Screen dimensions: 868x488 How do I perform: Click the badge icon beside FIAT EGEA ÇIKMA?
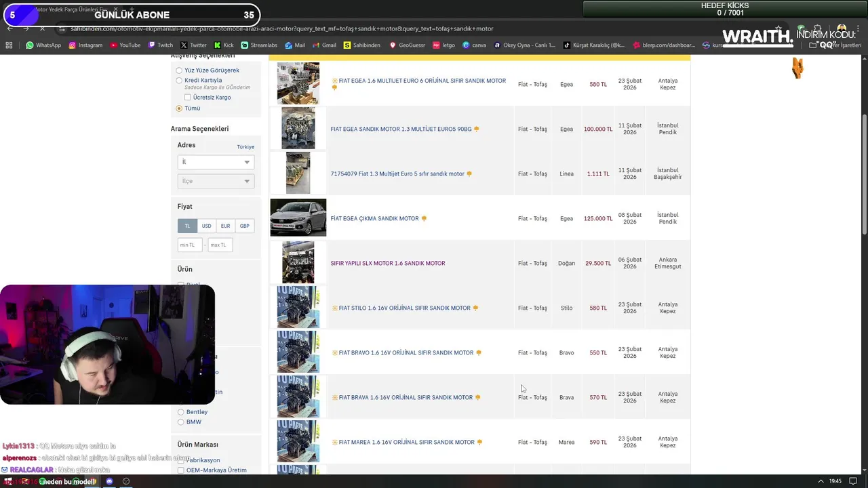pos(424,218)
